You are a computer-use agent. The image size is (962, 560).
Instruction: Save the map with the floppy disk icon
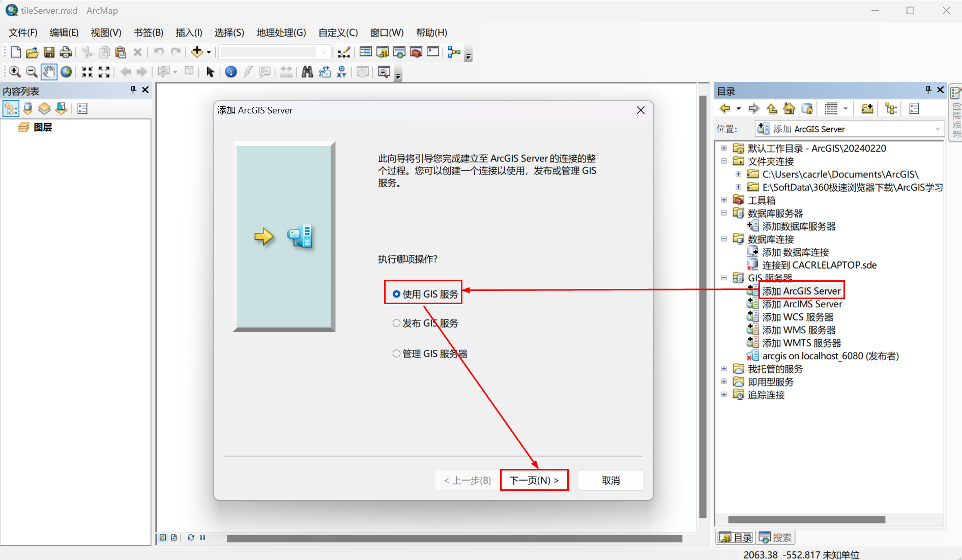coord(49,52)
